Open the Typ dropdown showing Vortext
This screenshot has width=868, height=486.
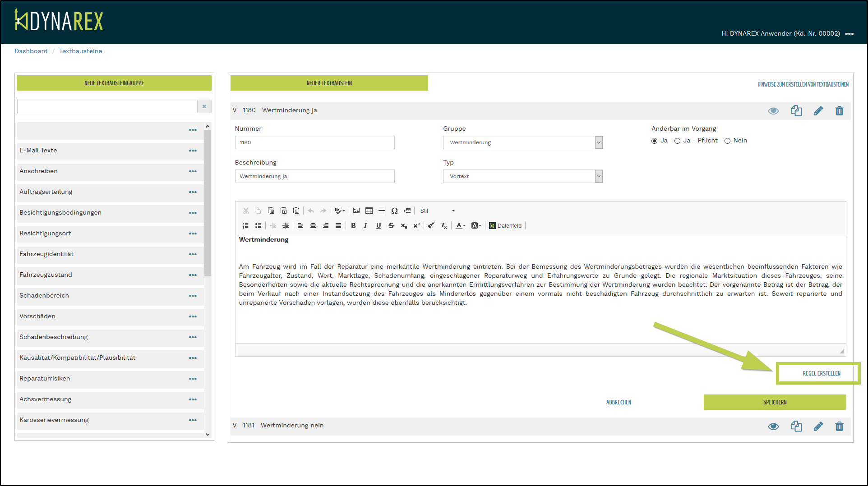[x=522, y=176]
